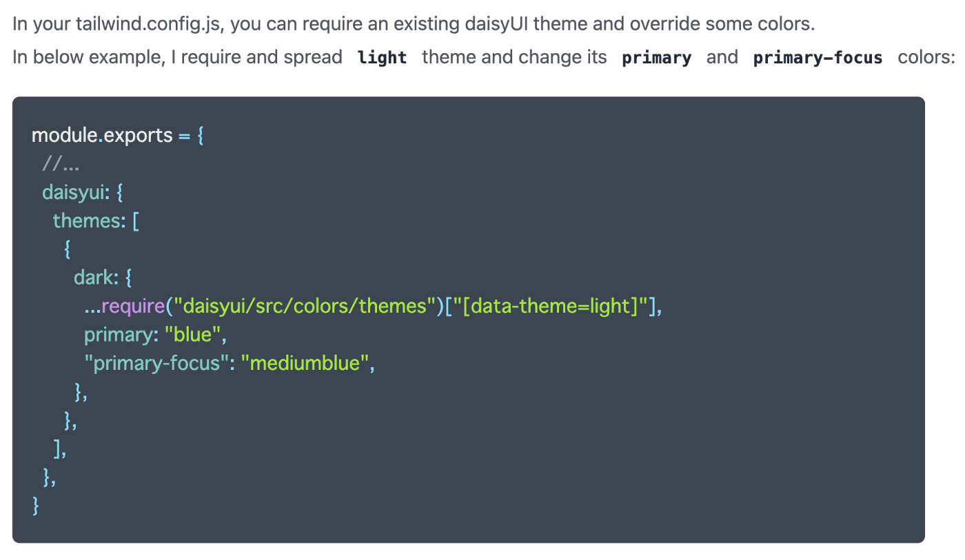Click the closing square bracket line
965x560 pixels.
[59, 448]
